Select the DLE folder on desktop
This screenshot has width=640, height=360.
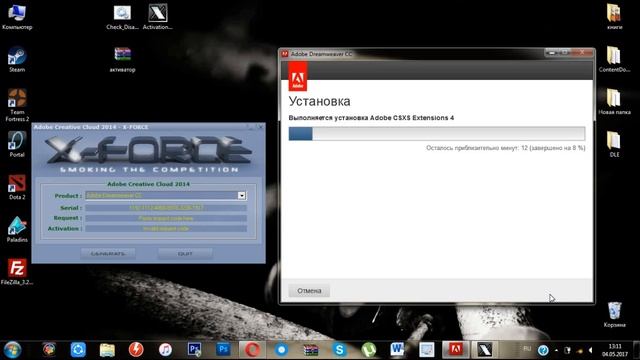click(x=614, y=144)
